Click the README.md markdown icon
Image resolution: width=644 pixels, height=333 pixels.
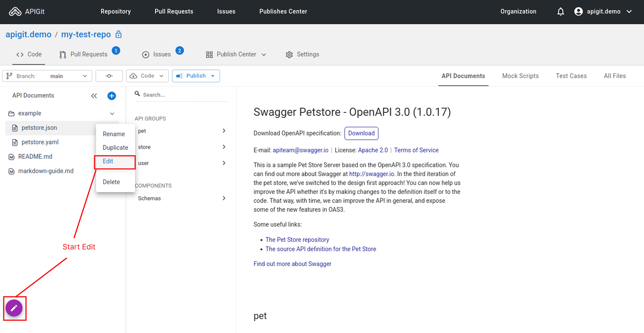(12, 157)
